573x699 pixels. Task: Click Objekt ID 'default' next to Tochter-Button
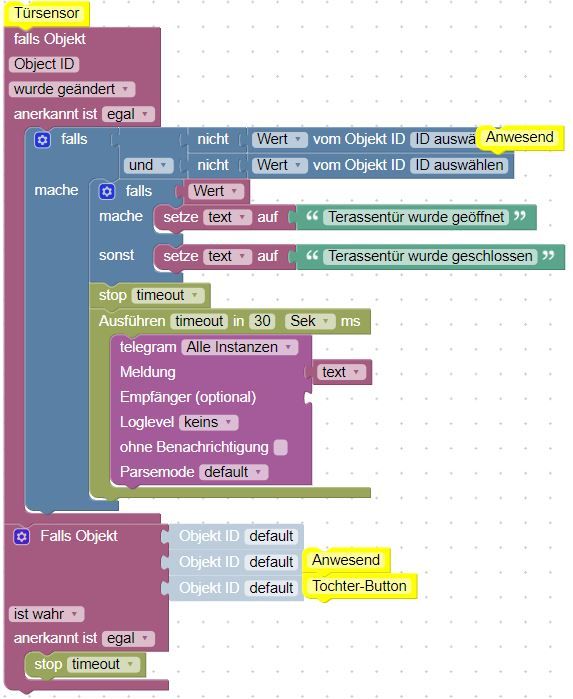pos(271,588)
